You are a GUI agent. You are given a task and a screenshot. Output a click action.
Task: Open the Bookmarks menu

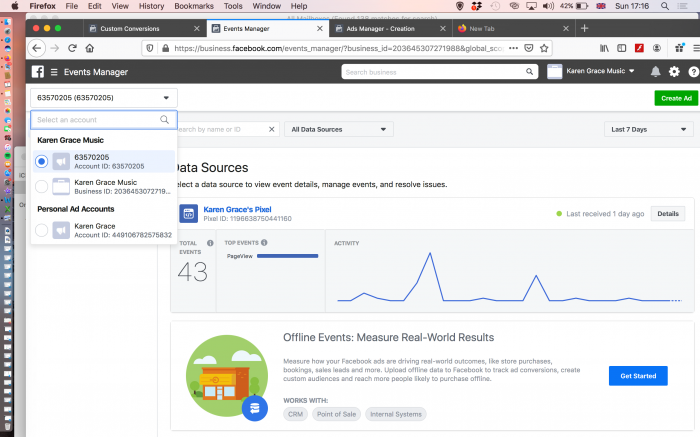click(x=194, y=6)
